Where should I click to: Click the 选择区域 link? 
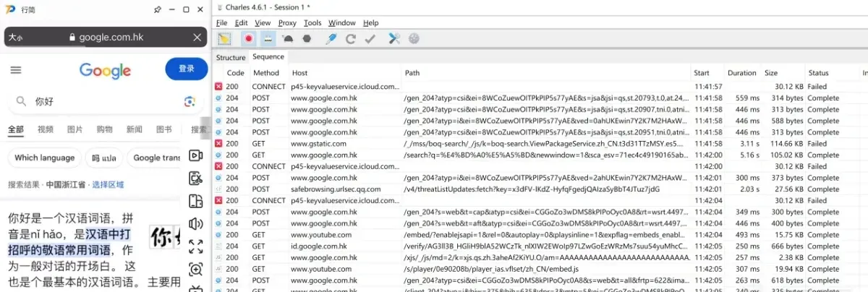[108, 185]
